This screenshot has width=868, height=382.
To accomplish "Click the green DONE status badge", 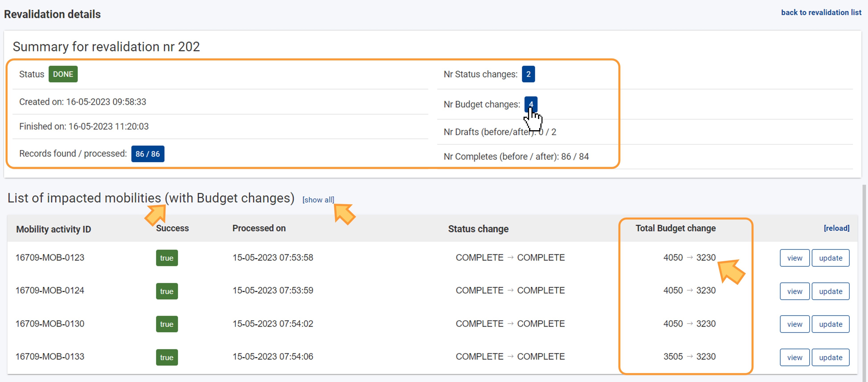I will point(63,74).
